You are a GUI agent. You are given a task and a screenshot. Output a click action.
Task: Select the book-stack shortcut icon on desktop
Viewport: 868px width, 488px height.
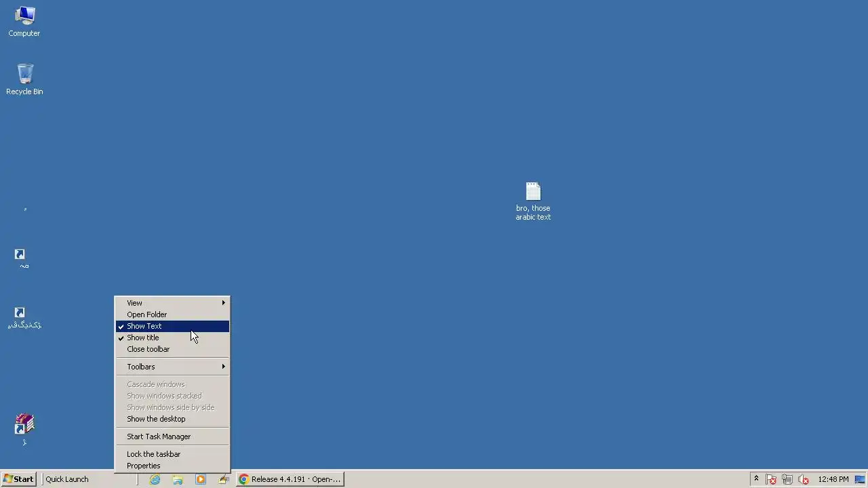[x=24, y=424]
